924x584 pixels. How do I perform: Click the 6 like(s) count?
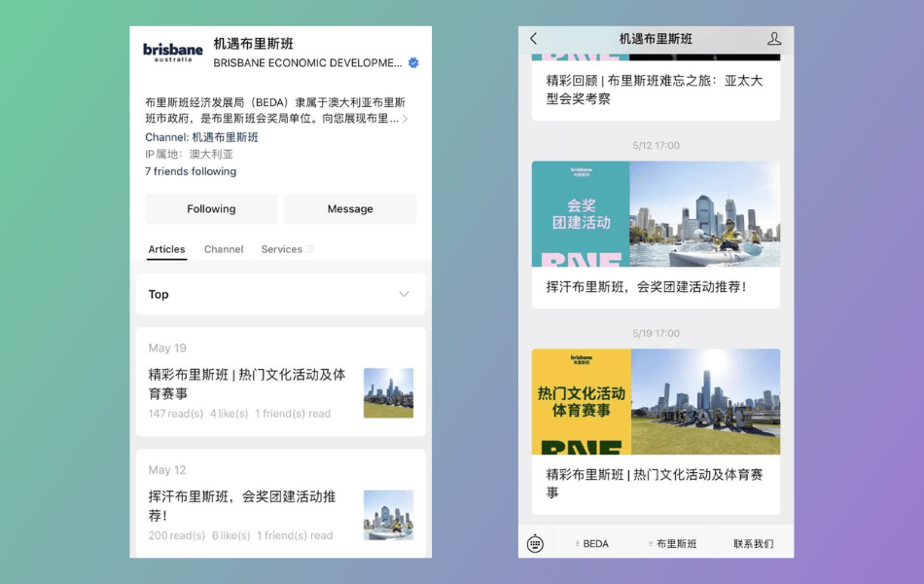231,535
